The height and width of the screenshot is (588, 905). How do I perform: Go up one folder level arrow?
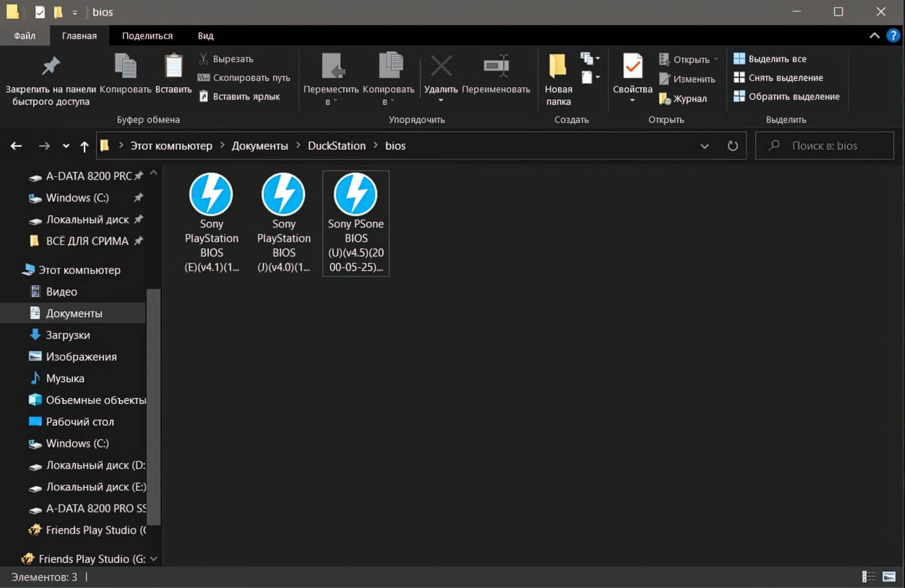pyautogui.click(x=84, y=146)
